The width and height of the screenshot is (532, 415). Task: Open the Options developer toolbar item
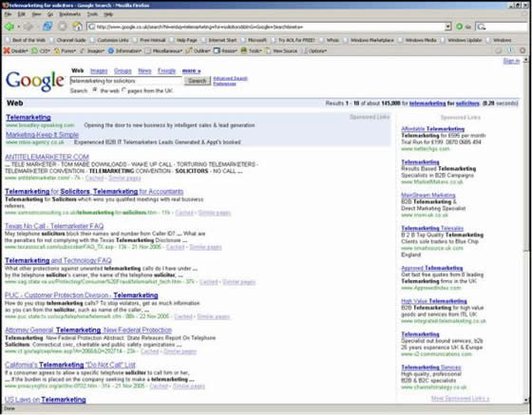(x=314, y=51)
